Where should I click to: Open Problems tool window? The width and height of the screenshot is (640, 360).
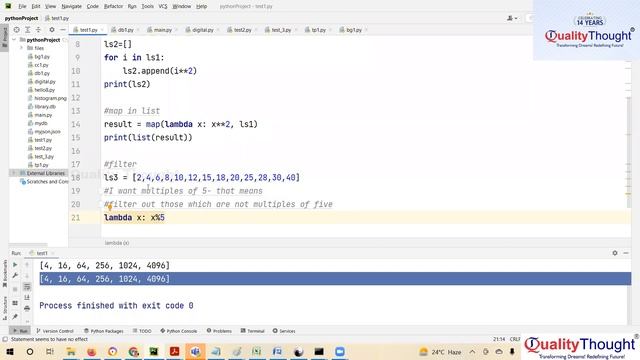219,331
